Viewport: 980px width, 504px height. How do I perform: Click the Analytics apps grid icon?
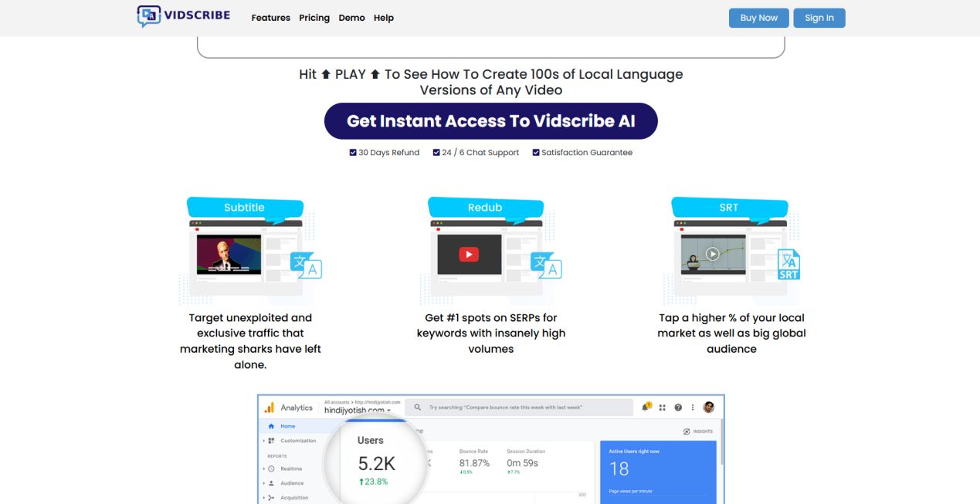click(x=663, y=408)
